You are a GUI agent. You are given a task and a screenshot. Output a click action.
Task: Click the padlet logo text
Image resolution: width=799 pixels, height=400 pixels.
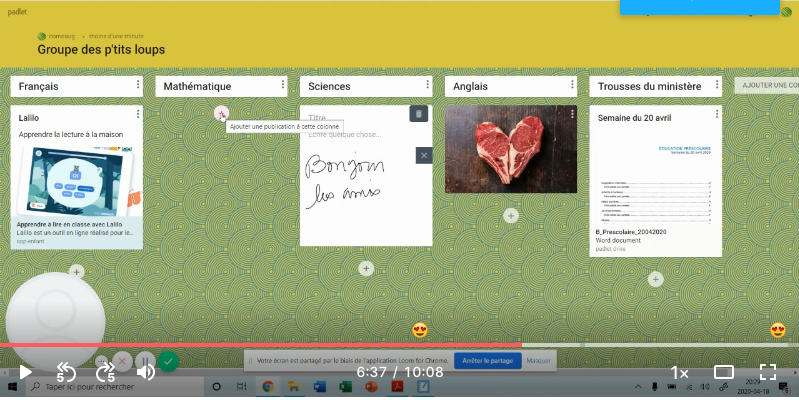tap(17, 12)
